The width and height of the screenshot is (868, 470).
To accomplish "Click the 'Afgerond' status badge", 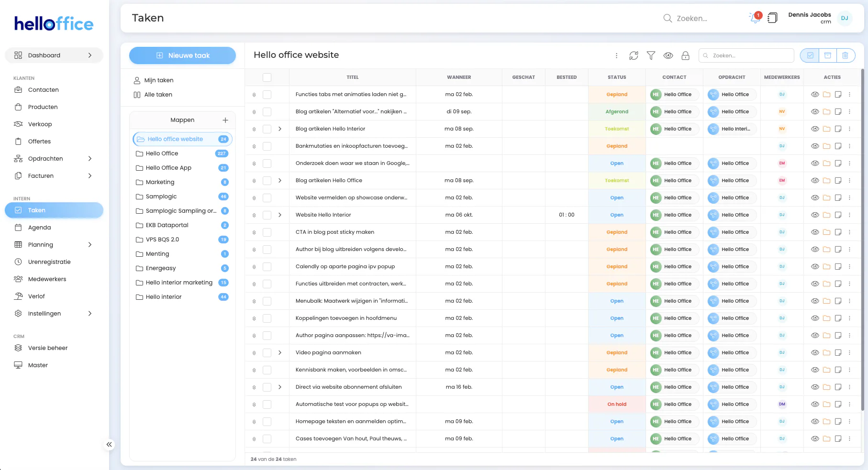I will pos(617,111).
